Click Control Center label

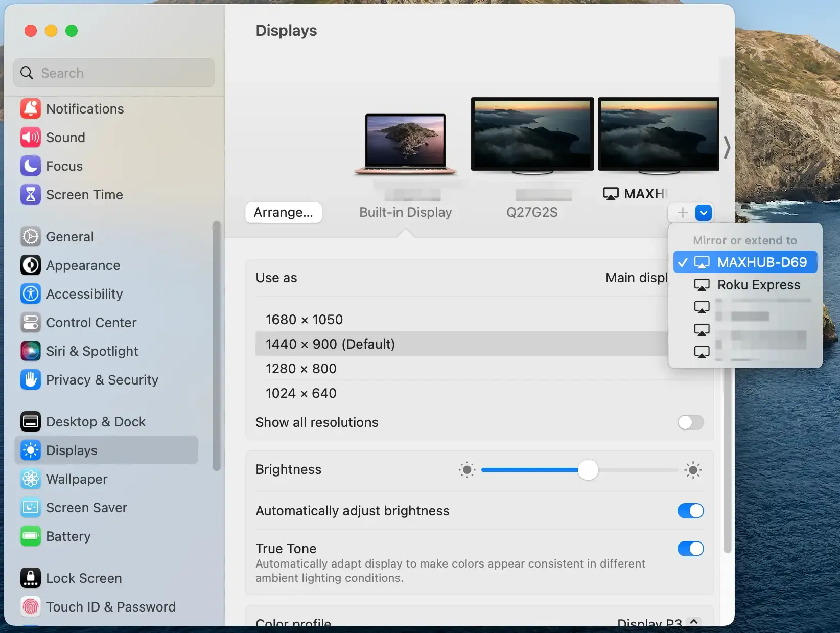tap(91, 323)
